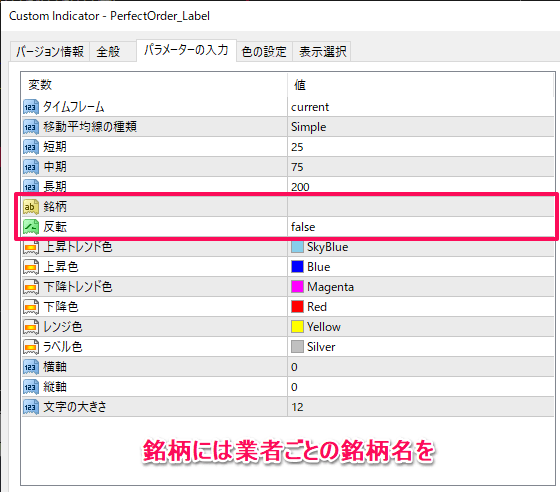Click the 短期 row integer icon
Viewport: 560px width, 492px height.
click(31, 147)
